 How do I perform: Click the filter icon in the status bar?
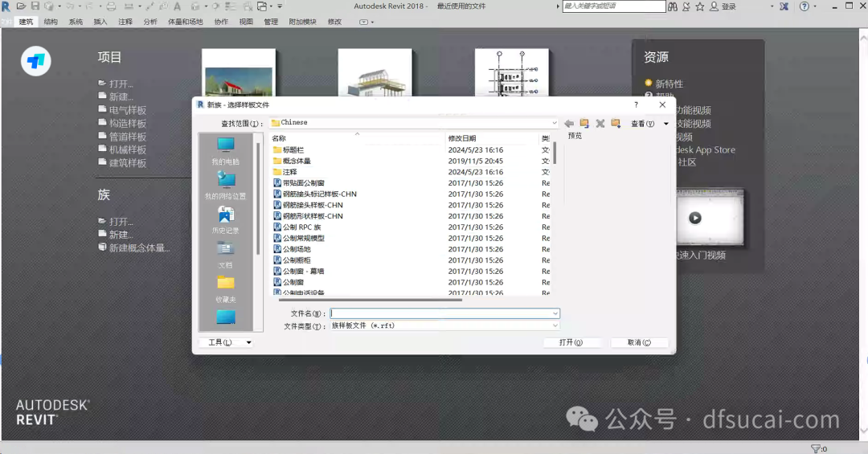(816, 448)
